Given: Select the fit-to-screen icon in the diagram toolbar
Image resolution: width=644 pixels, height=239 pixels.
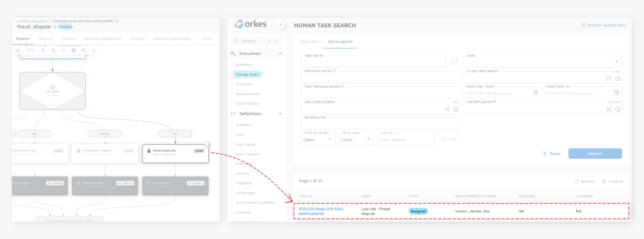Looking at the screenshot, I should point(63,50).
